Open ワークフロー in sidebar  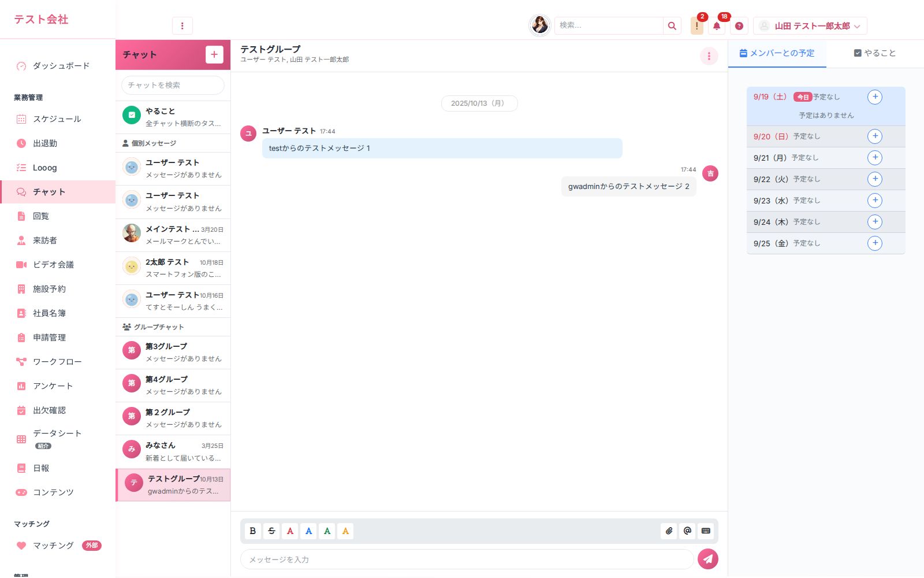click(58, 362)
